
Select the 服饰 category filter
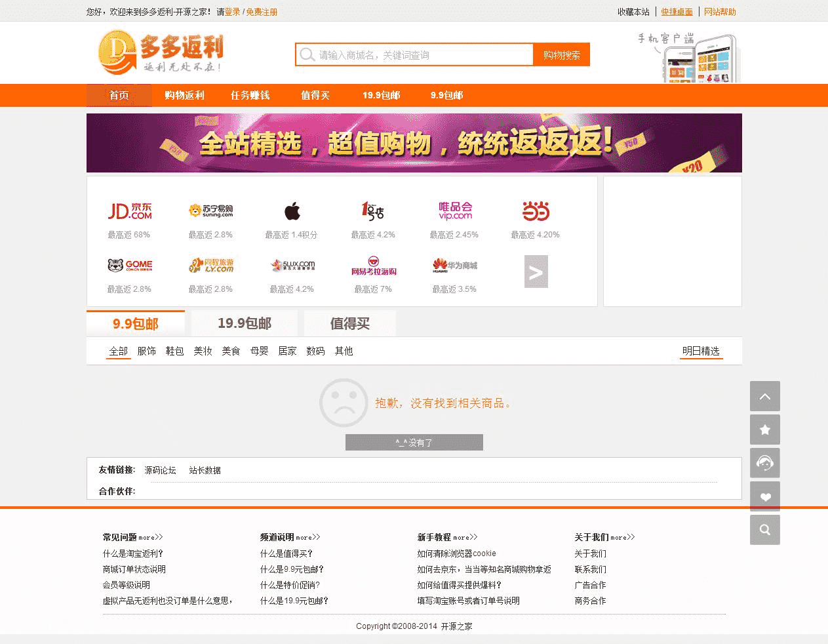coord(147,351)
